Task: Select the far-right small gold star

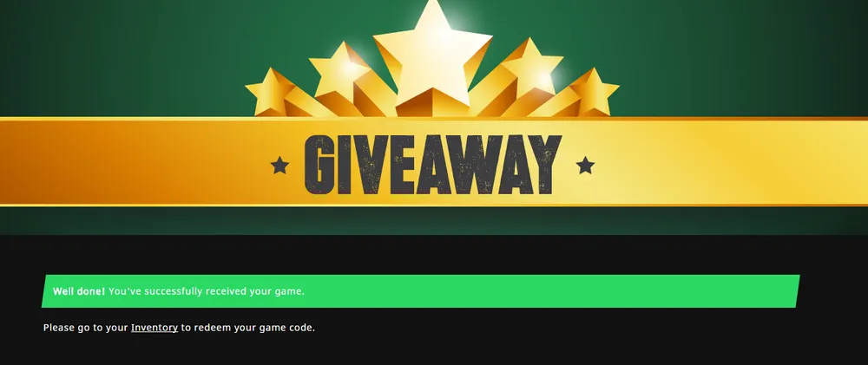Action: (594, 91)
